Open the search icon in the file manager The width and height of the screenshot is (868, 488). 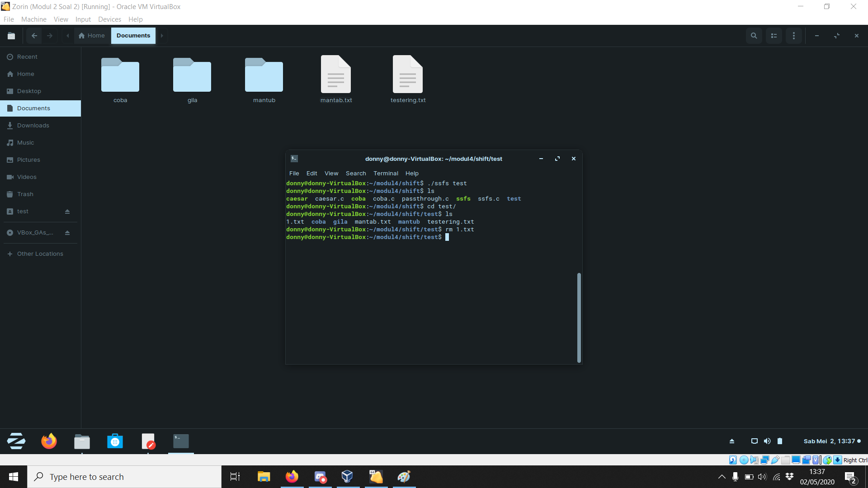click(x=754, y=35)
